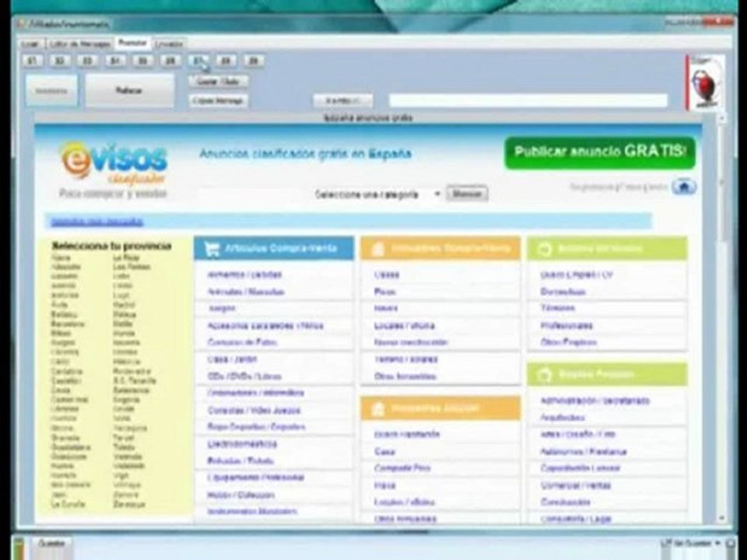Screen dimensions: 747x560
Task: Click the building icon in Inmuebles Alquiler header
Action: coord(378,409)
